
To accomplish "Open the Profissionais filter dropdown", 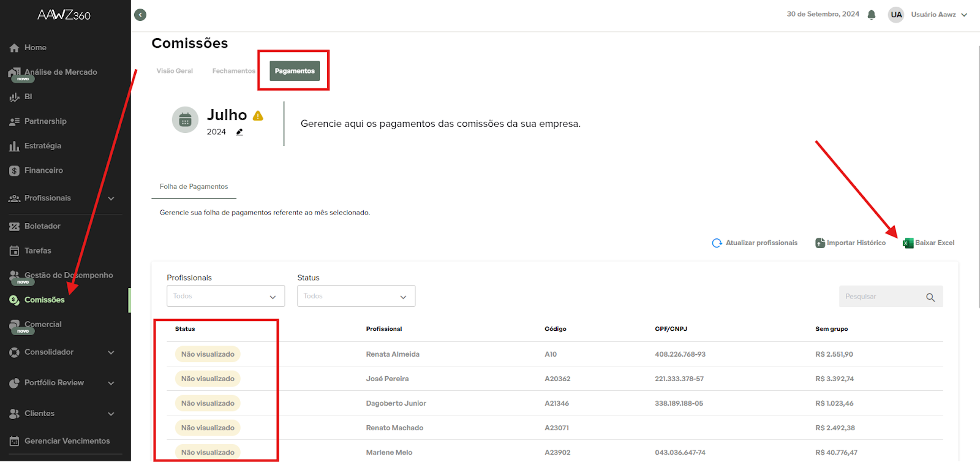I will [x=225, y=296].
